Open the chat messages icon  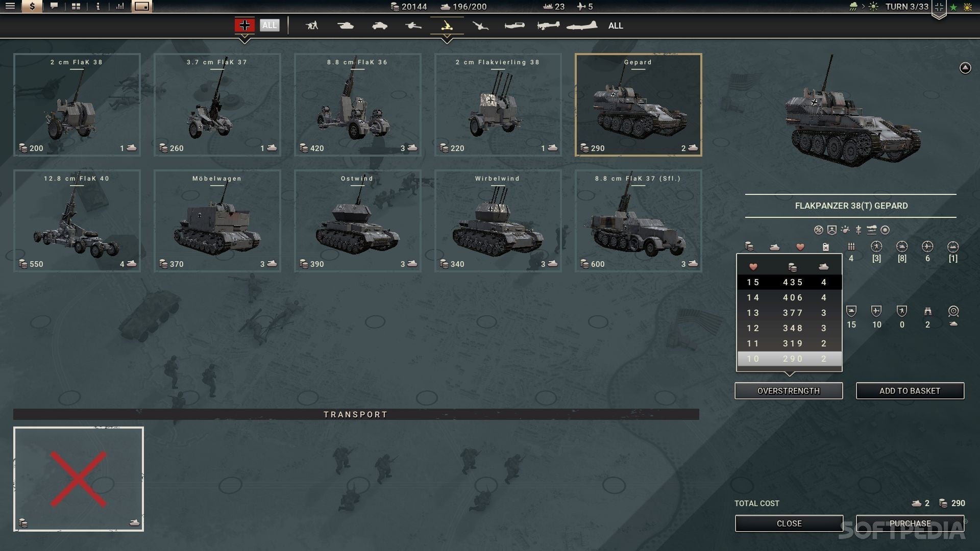(x=54, y=7)
